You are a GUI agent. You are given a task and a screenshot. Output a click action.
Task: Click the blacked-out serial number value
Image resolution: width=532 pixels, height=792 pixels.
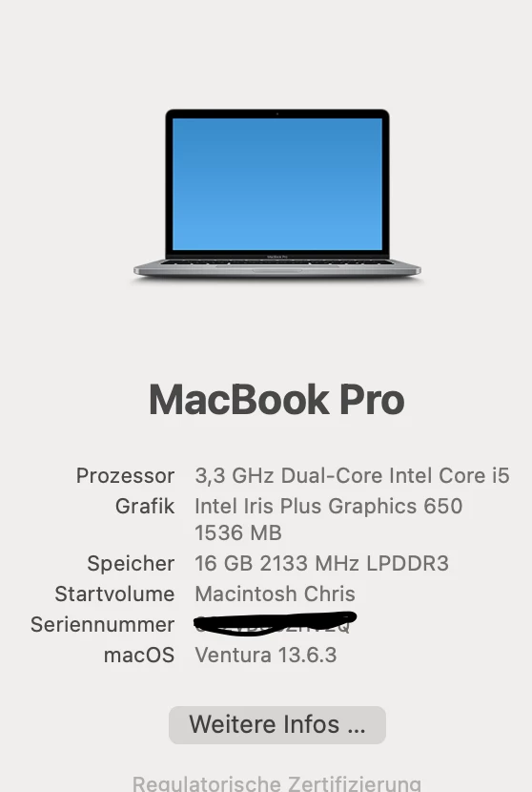tap(276, 624)
